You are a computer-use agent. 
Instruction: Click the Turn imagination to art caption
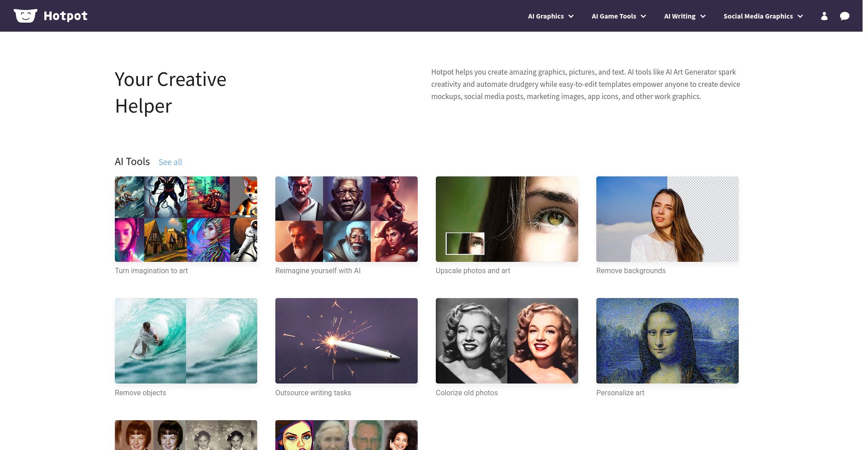pyautogui.click(x=151, y=270)
